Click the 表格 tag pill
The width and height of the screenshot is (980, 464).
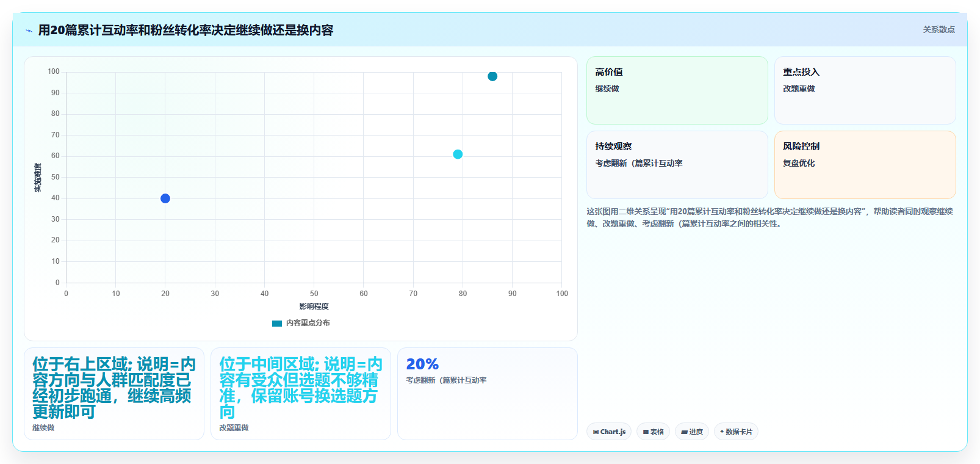(653, 432)
